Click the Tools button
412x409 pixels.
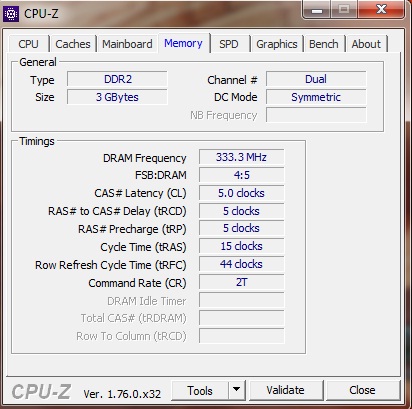click(x=200, y=390)
